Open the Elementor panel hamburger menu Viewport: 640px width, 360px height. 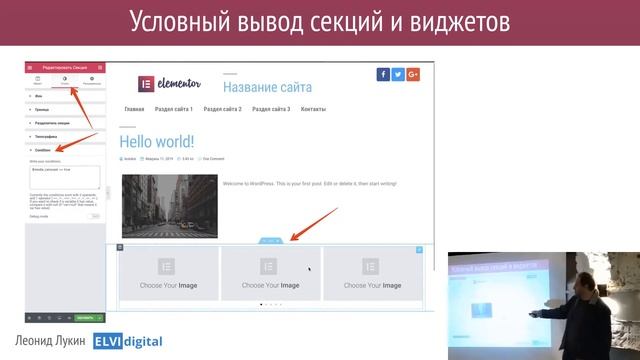coord(30,68)
